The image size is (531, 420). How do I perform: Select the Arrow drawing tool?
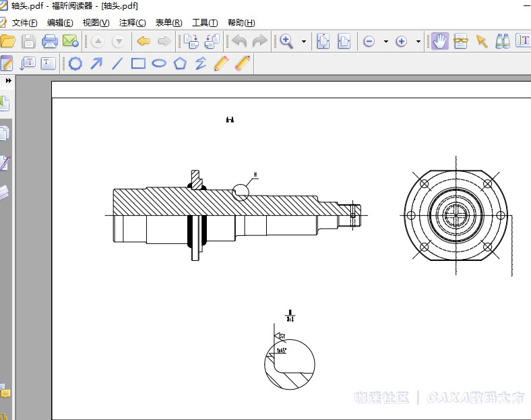(x=97, y=63)
